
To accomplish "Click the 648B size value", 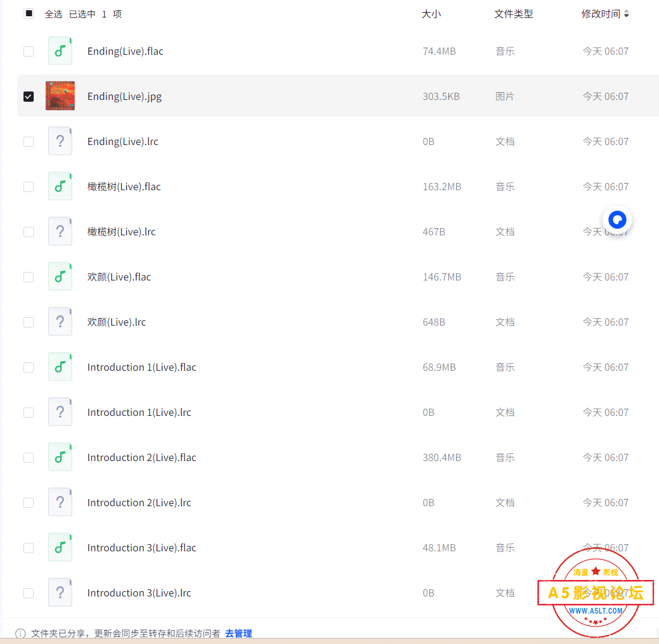I will click(x=434, y=323).
